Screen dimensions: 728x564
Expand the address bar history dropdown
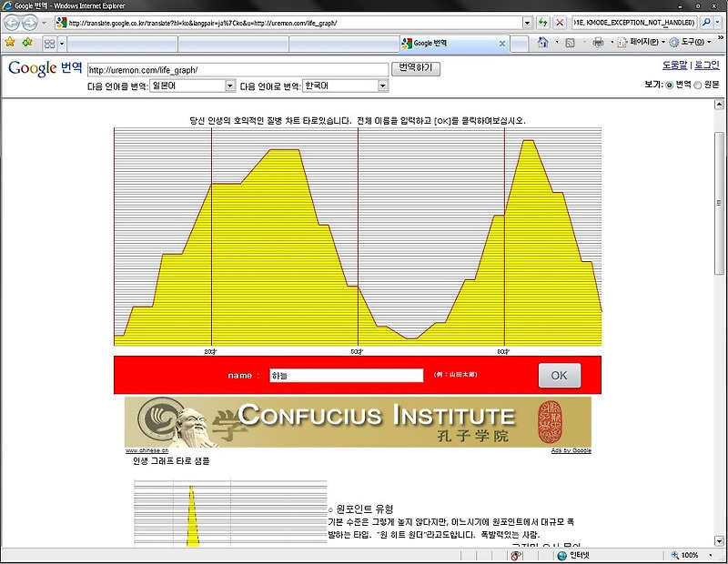pos(527,22)
